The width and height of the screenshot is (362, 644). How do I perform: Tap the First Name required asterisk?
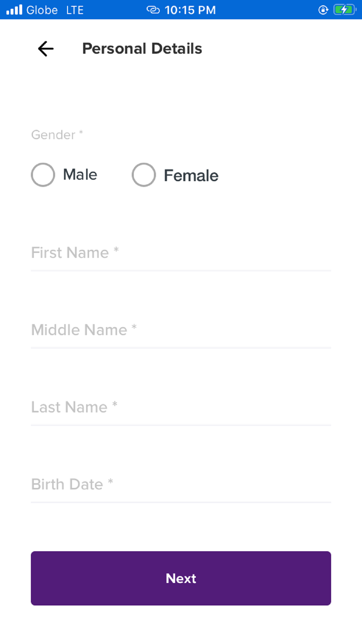116,250
